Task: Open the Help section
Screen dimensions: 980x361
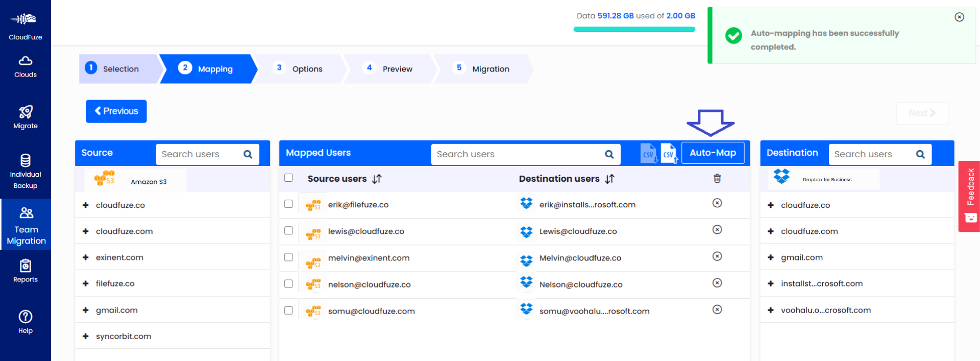Action: 26,322
